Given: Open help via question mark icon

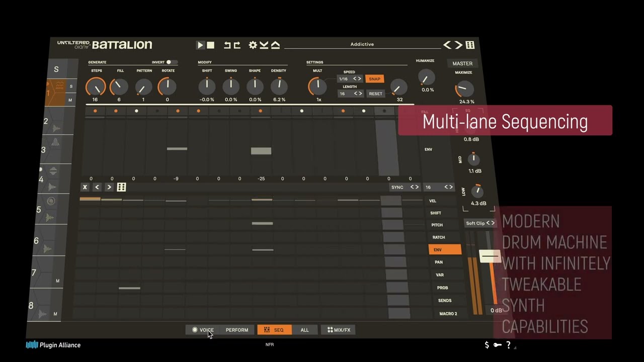Looking at the screenshot, I should coord(509,345).
